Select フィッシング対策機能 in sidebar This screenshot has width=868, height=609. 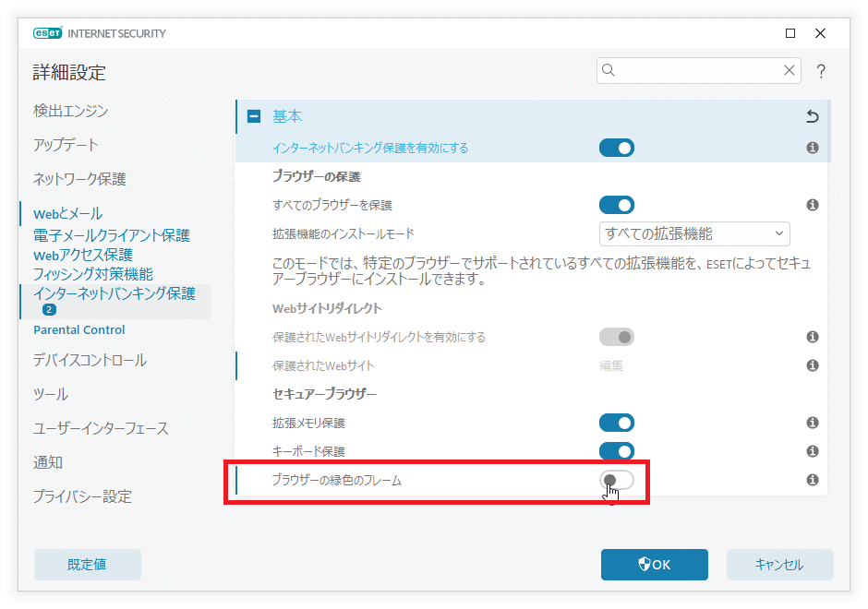(x=93, y=274)
